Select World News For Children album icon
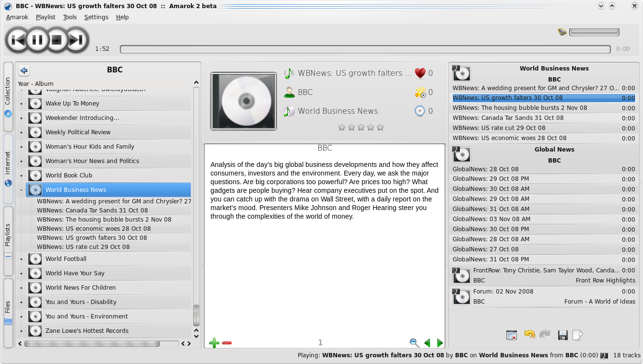 pos(35,288)
